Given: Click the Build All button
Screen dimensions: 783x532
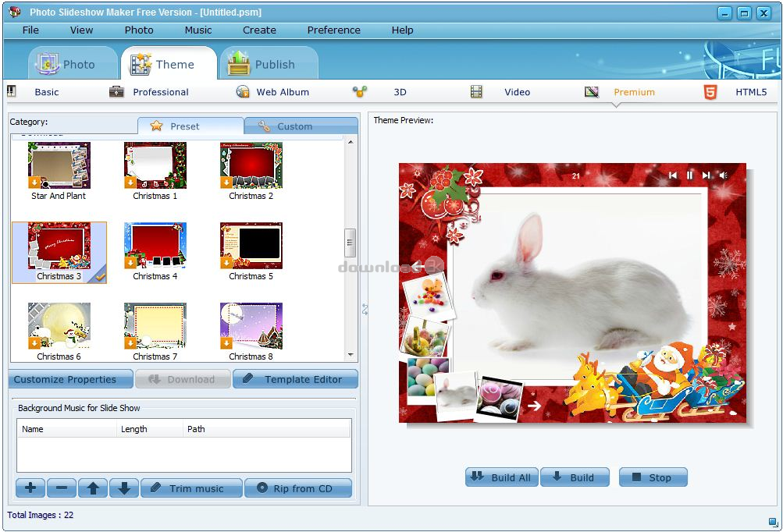Looking at the screenshot, I should [x=502, y=477].
